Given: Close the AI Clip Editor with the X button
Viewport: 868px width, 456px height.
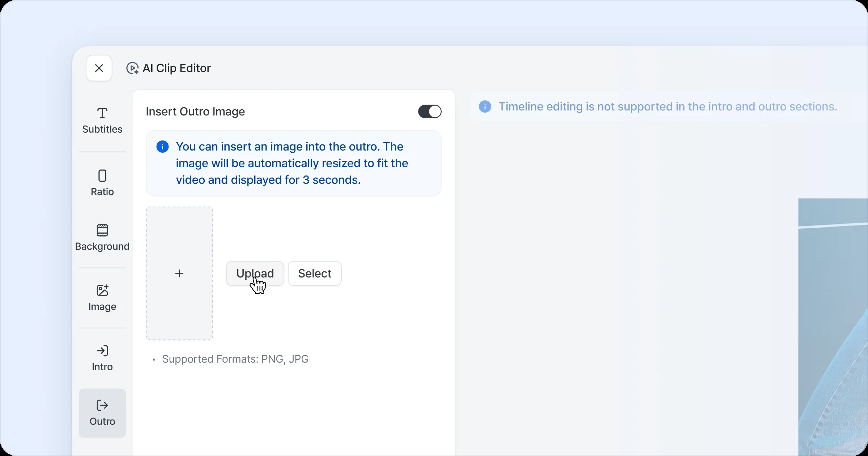Looking at the screenshot, I should point(99,68).
